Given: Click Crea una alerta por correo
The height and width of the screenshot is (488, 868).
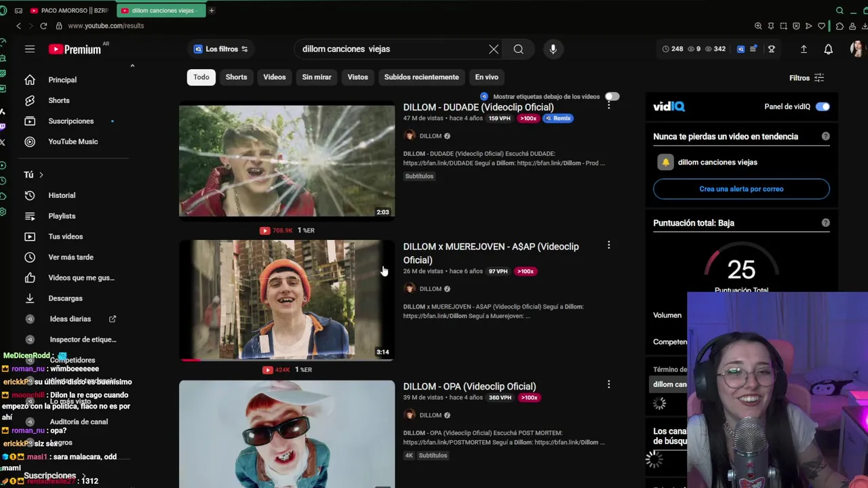Looking at the screenshot, I should (x=741, y=189).
